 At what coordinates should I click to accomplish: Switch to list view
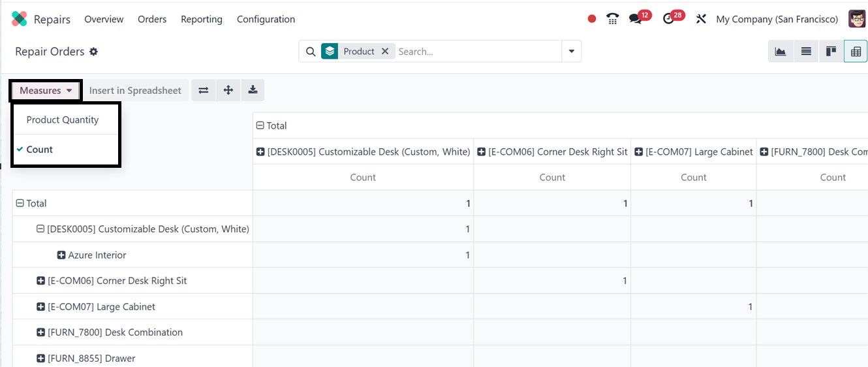pyautogui.click(x=806, y=52)
